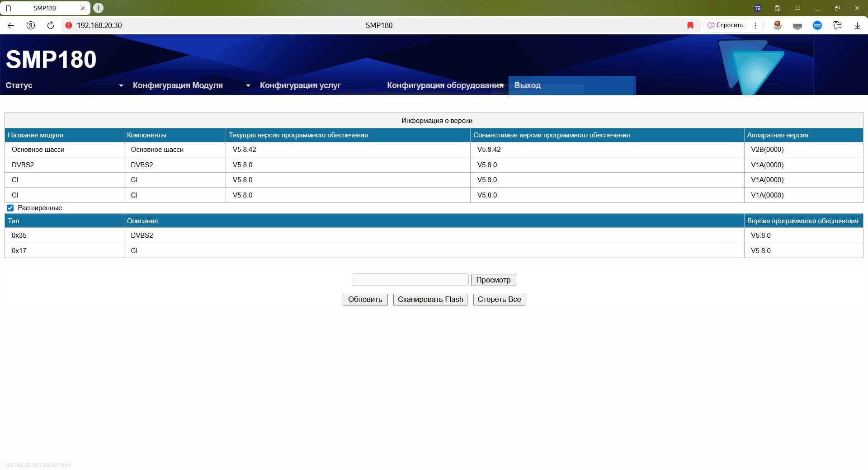Click the Просмотр browse button

click(x=493, y=280)
